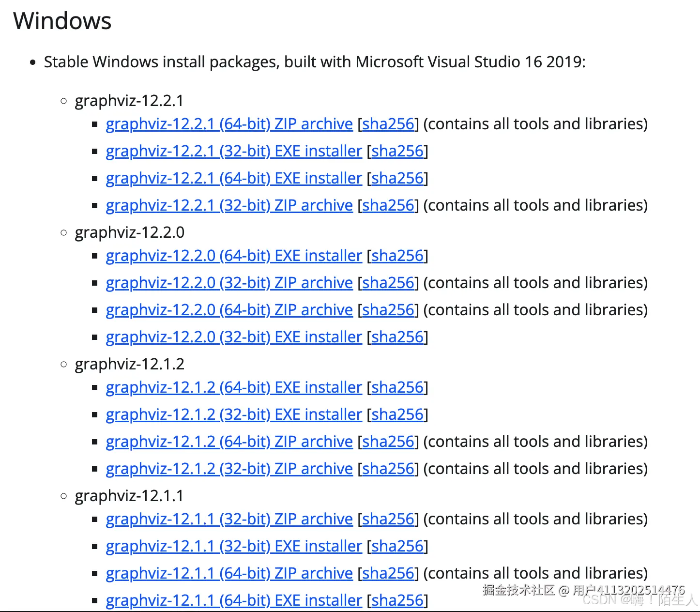This screenshot has width=700, height=612.
Task: Open sha256 for graphviz-12.2.0 64-bit ZIP archive
Action: click(x=388, y=310)
